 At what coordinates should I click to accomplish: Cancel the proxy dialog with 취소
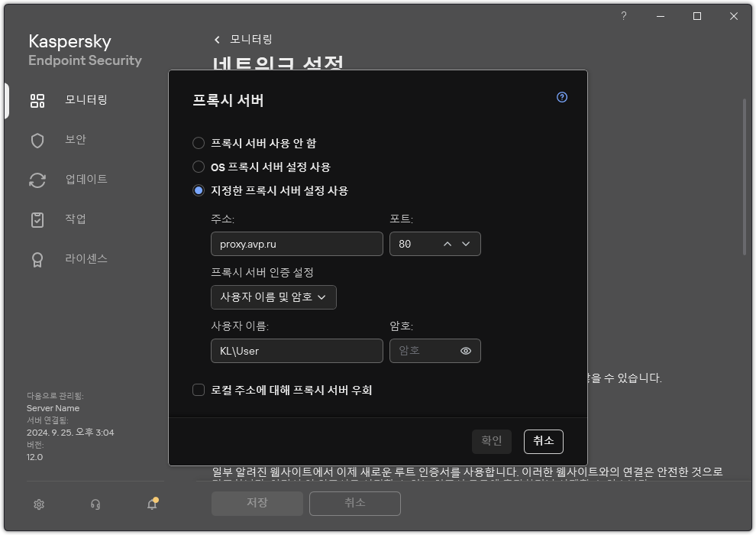pos(542,441)
